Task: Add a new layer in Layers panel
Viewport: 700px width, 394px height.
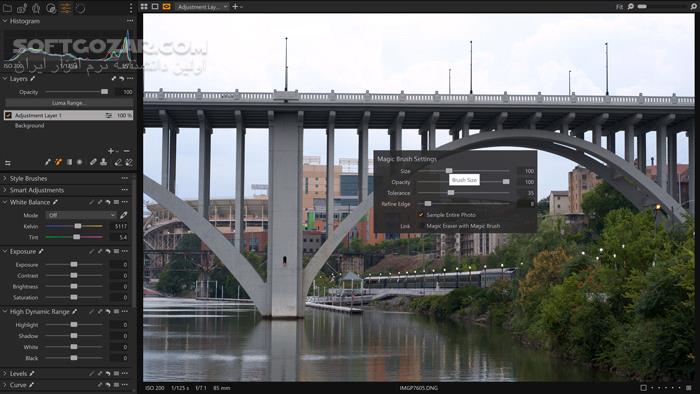Action: 111,151
